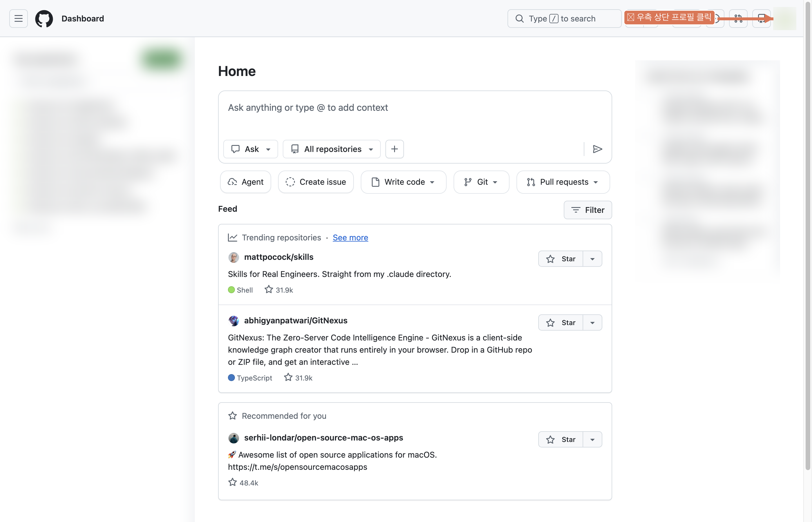Click 'Skills for Real Engineers' description text
Viewport: 812px width, 522px height.
click(x=340, y=274)
